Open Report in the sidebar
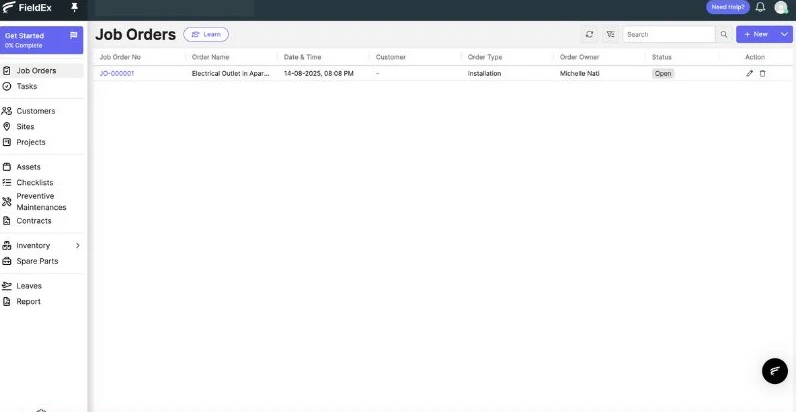This screenshot has width=796, height=412. tap(42, 301)
